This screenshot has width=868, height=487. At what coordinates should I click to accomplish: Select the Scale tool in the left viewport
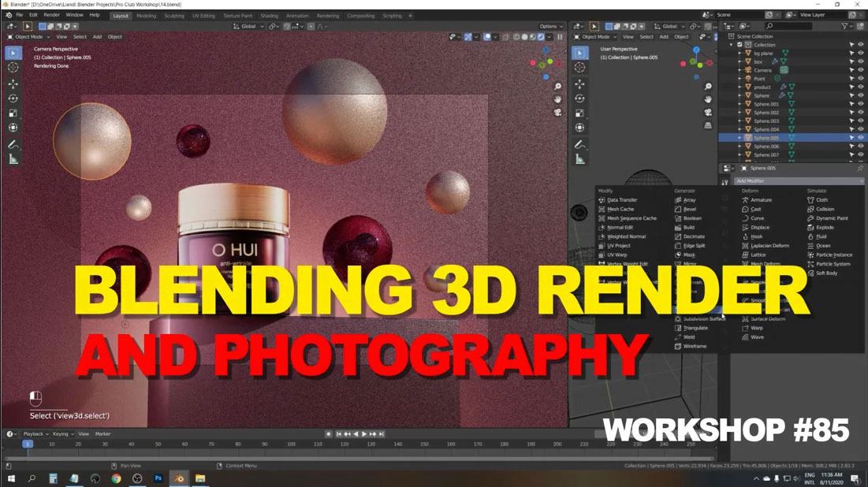(13, 113)
